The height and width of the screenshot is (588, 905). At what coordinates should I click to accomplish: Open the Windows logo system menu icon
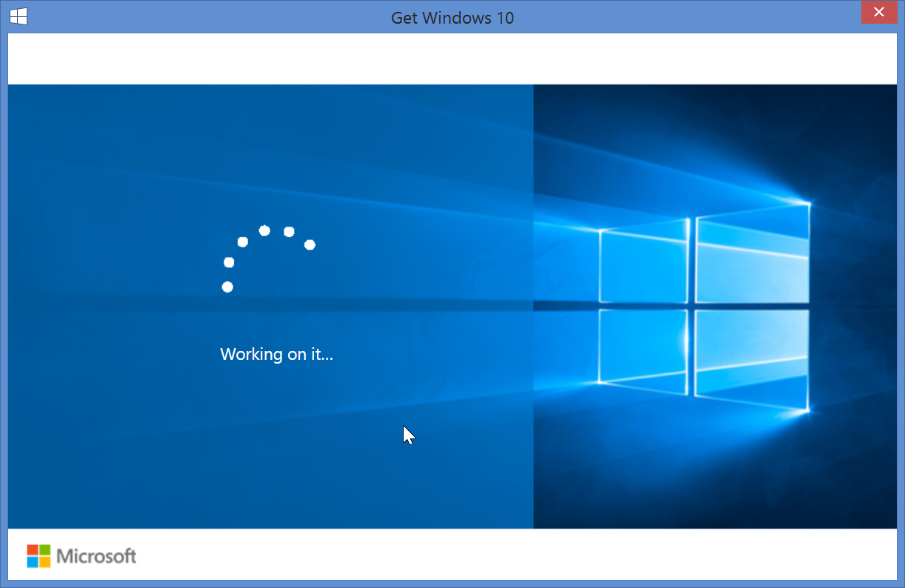[19, 17]
